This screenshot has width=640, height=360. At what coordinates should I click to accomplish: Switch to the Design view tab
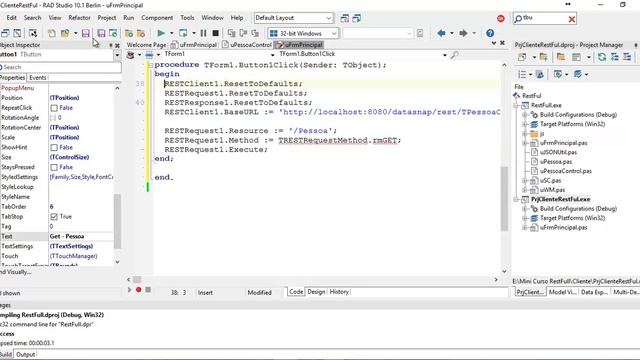[x=316, y=292]
